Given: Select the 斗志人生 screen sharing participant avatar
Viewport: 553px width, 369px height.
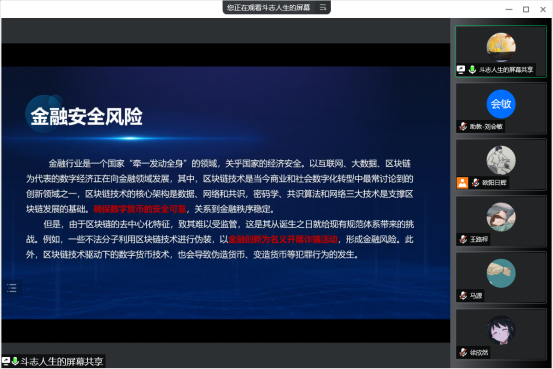Looking at the screenshot, I should (x=501, y=47).
